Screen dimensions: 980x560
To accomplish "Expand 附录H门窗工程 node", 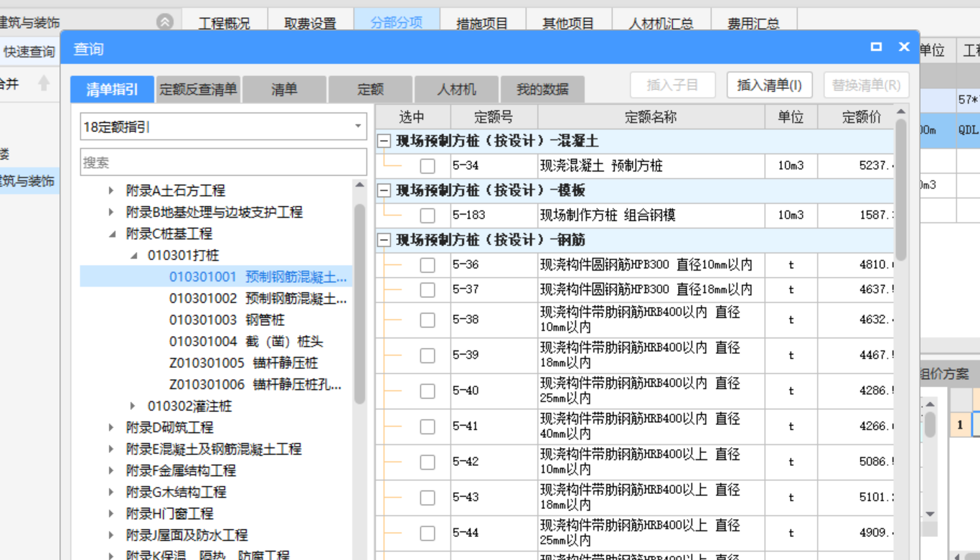I will point(111,514).
